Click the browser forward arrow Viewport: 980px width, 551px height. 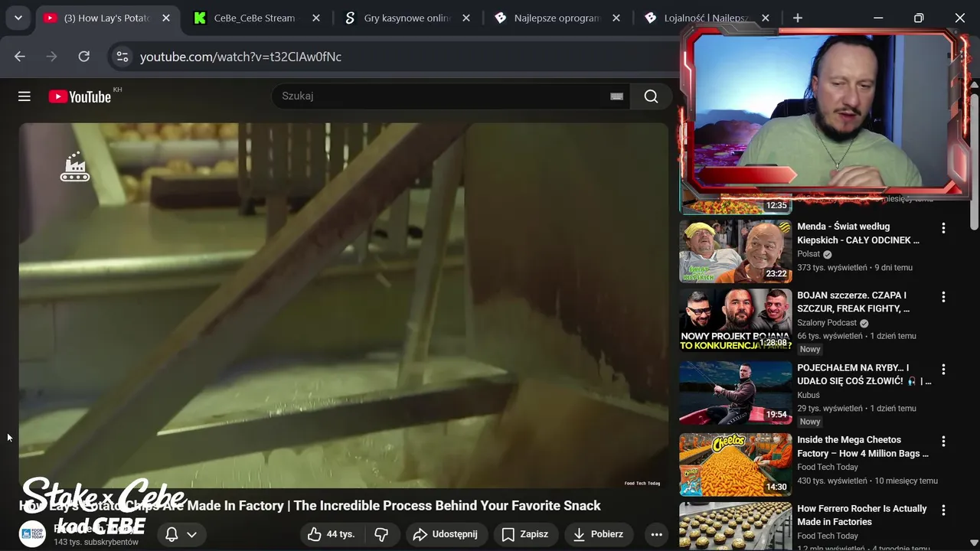pos(52,57)
